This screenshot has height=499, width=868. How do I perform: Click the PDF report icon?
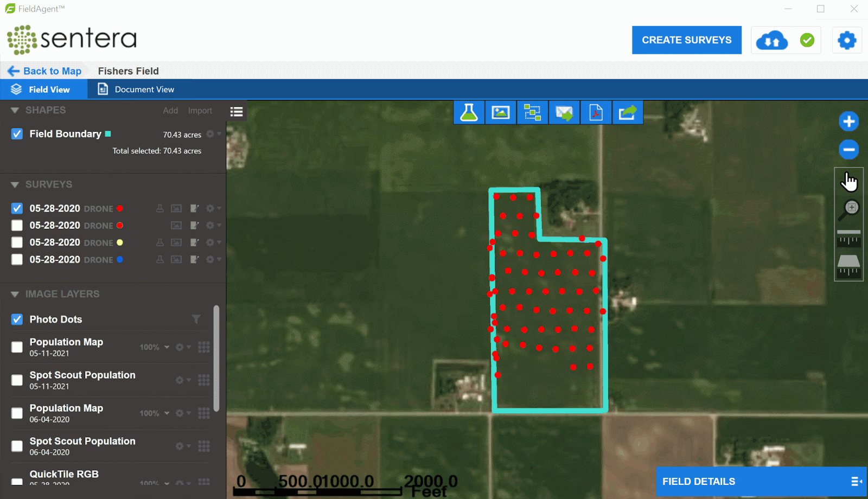596,112
